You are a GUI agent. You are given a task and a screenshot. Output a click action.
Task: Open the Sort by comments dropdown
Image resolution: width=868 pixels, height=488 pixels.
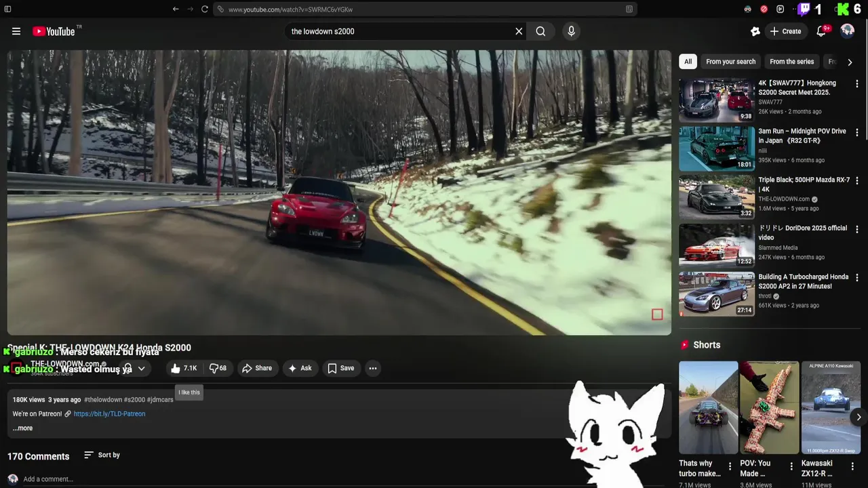[x=102, y=455]
